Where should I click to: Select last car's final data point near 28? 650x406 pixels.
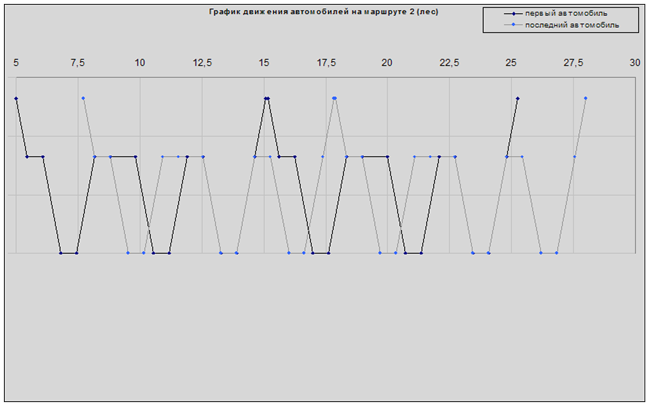586,98
